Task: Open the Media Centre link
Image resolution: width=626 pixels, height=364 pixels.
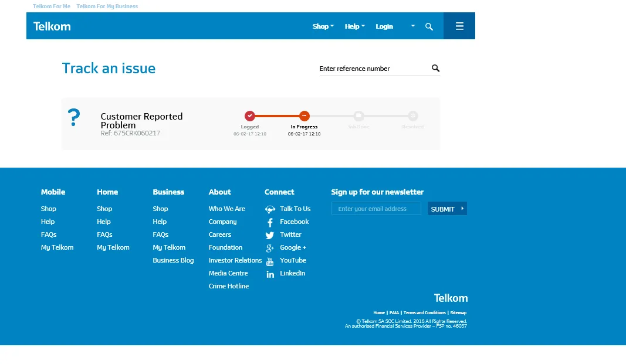Action: point(228,273)
